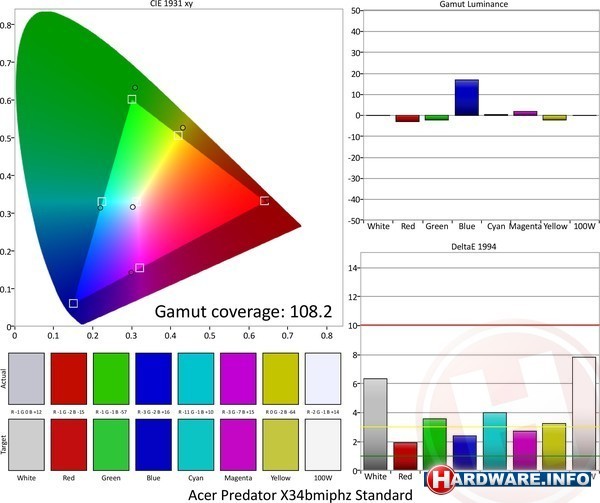
Task: Click the Target Green color swatch
Action: click(x=111, y=445)
